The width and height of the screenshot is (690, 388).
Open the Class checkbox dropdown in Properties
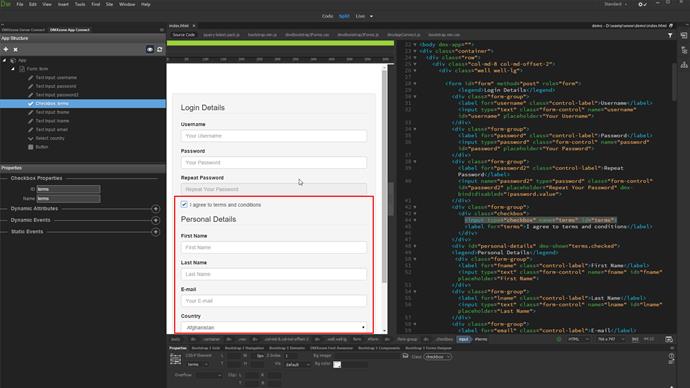[x=438, y=357]
